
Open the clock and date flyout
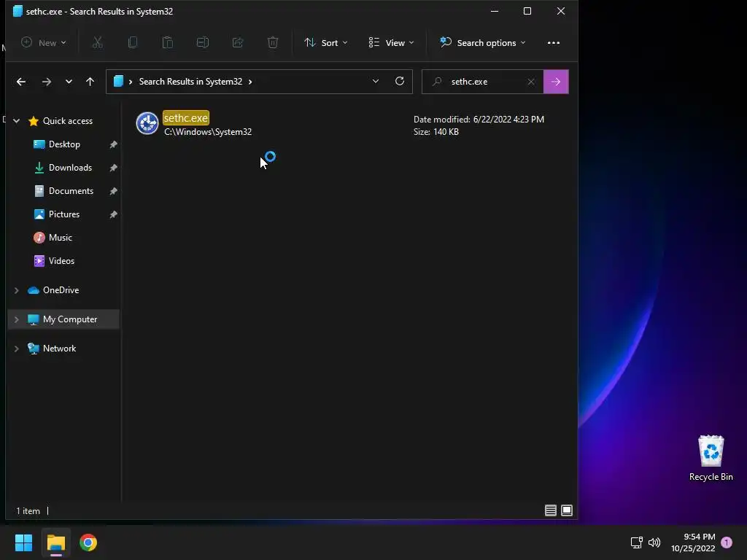(x=693, y=542)
